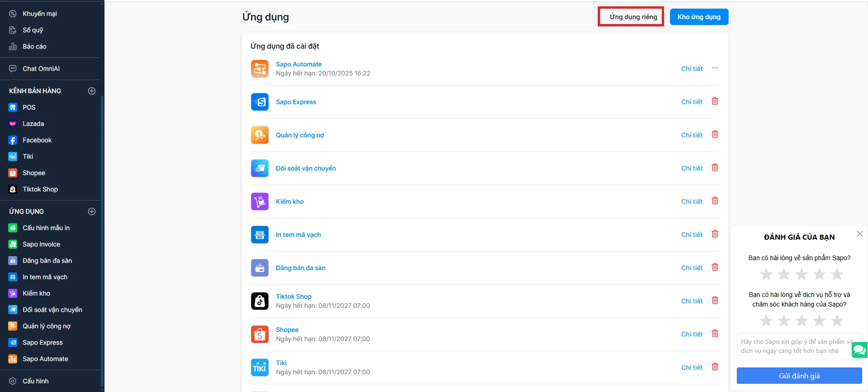Delete the Tiki app
Screen dimensions: 868x392
715,367
